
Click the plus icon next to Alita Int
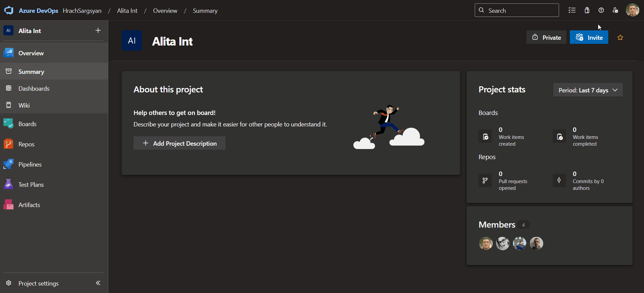point(98,30)
